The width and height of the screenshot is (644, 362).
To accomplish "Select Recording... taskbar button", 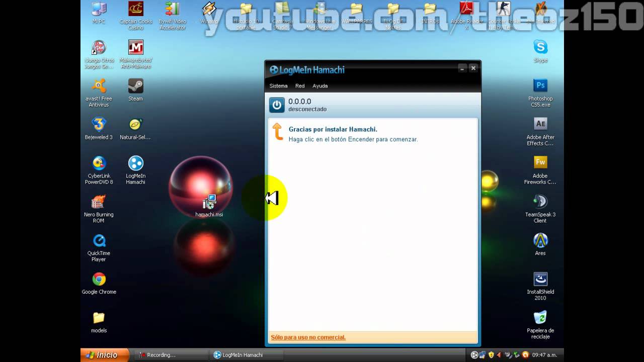I will [x=172, y=355].
